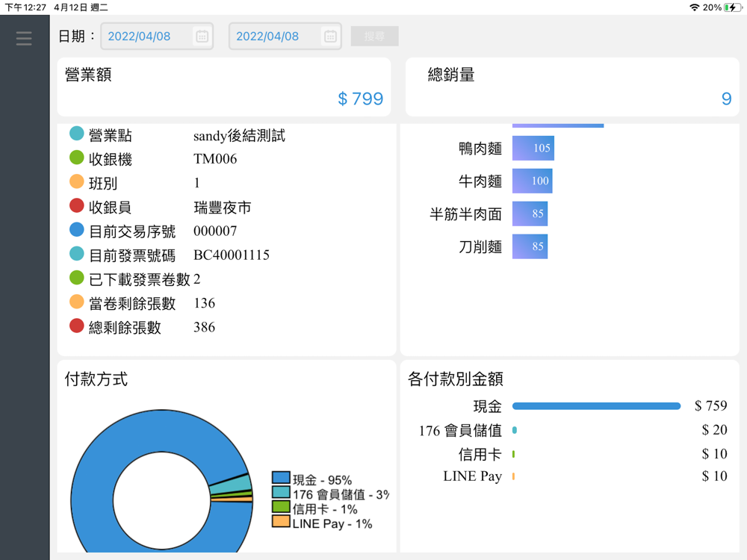Click the 牛肉麵 bar showing 100
This screenshot has height=560, width=747.
[x=532, y=181]
